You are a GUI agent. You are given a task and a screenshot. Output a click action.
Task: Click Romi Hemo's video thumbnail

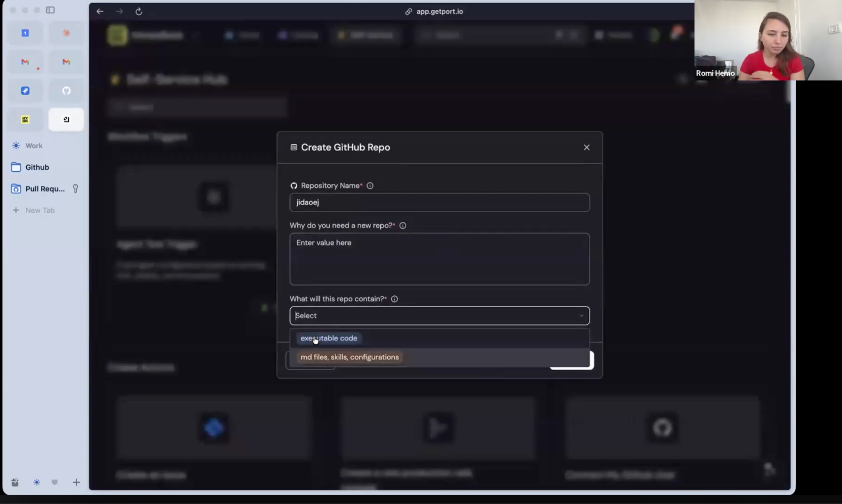point(768,40)
